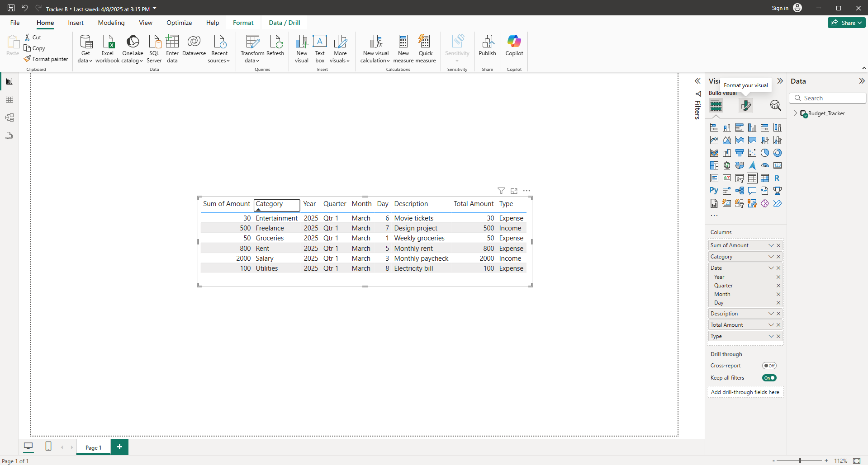This screenshot has width=868, height=465.
Task: Select the pie chart visual type
Action: coord(764,153)
